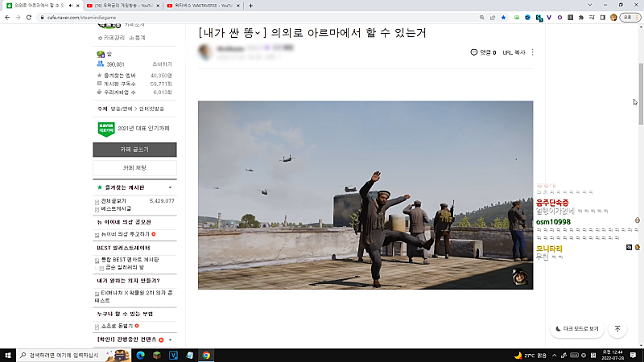Open the media control playlist icon
The image size is (644, 362).
click(592, 18)
